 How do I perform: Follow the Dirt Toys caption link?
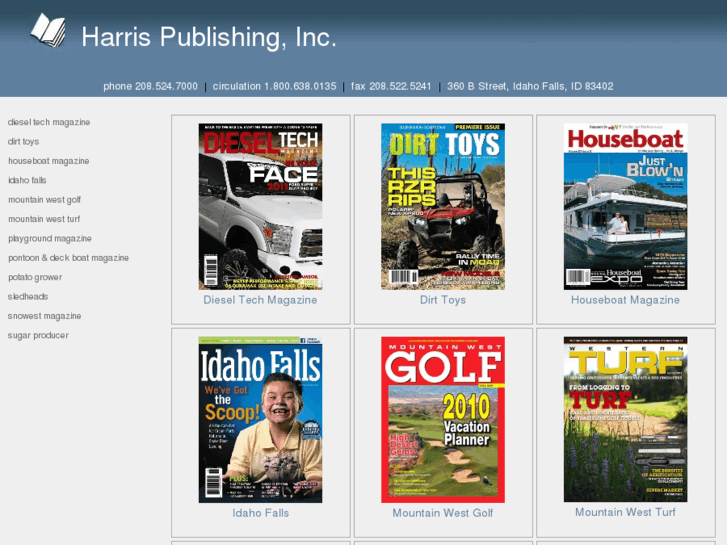(443, 300)
